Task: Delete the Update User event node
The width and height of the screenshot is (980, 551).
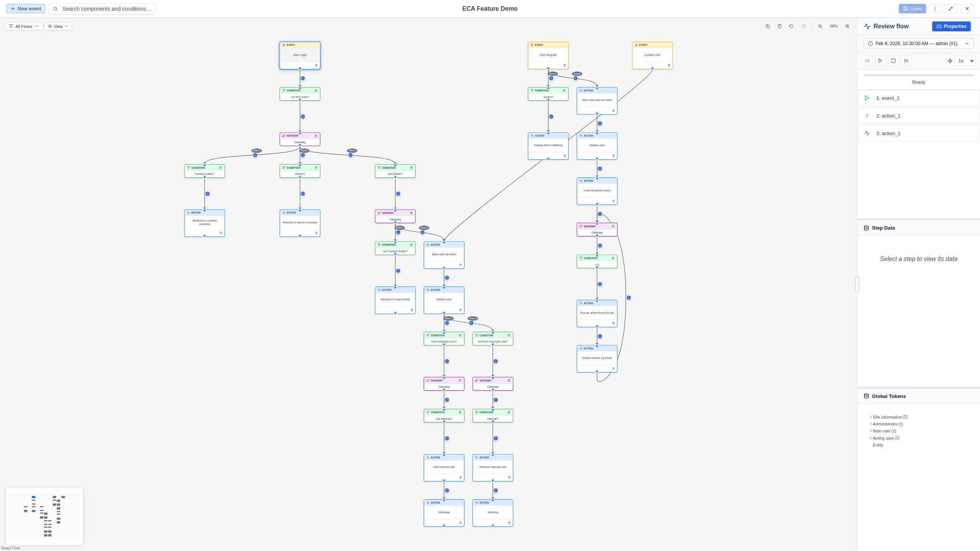Action: coord(669,65)
